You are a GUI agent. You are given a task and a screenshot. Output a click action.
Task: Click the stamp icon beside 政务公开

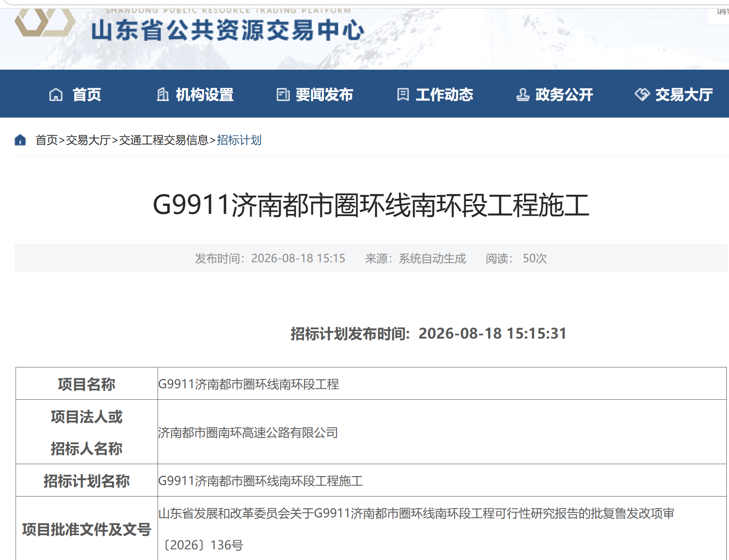[523, 95]
